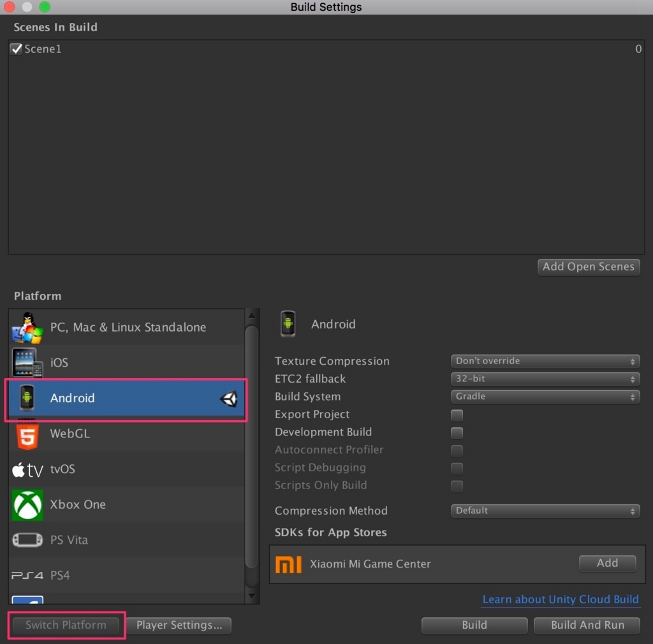Enable the Export Project checkbox
Image resolution: width=653 pixels, height=644 pixels.
pos(457,415)
